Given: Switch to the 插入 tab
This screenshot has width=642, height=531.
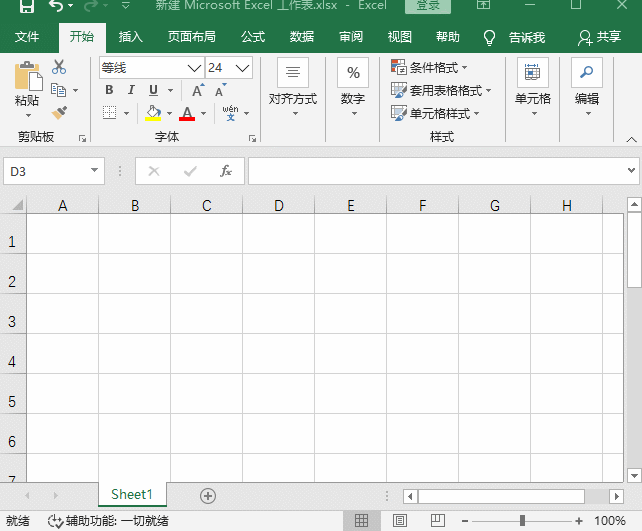Looking at the screenshot, I should [131, 37].
